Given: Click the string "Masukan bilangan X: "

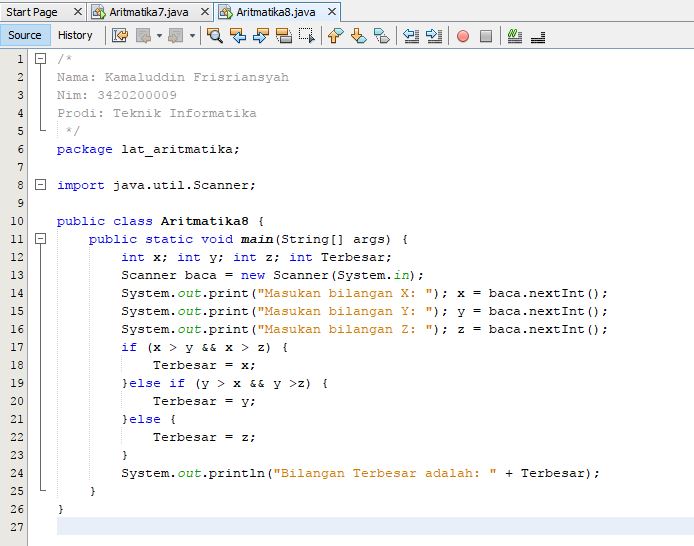Looking at the screenshot, I should [x=345, y=293].
